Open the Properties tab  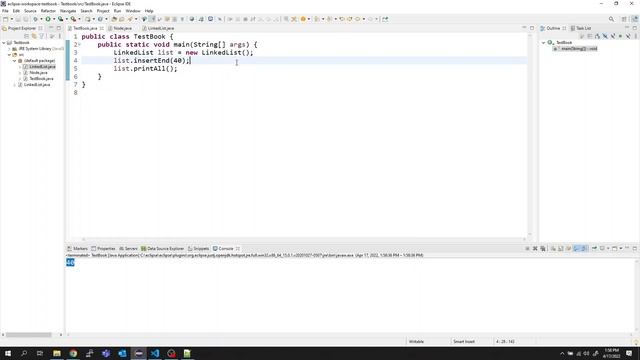click(x=104, y=249)
